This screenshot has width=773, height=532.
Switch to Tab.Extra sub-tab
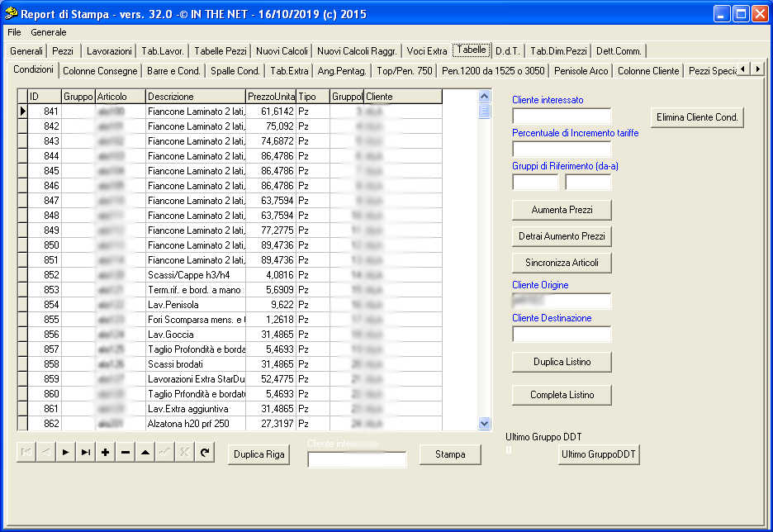[x=289, y=70]
